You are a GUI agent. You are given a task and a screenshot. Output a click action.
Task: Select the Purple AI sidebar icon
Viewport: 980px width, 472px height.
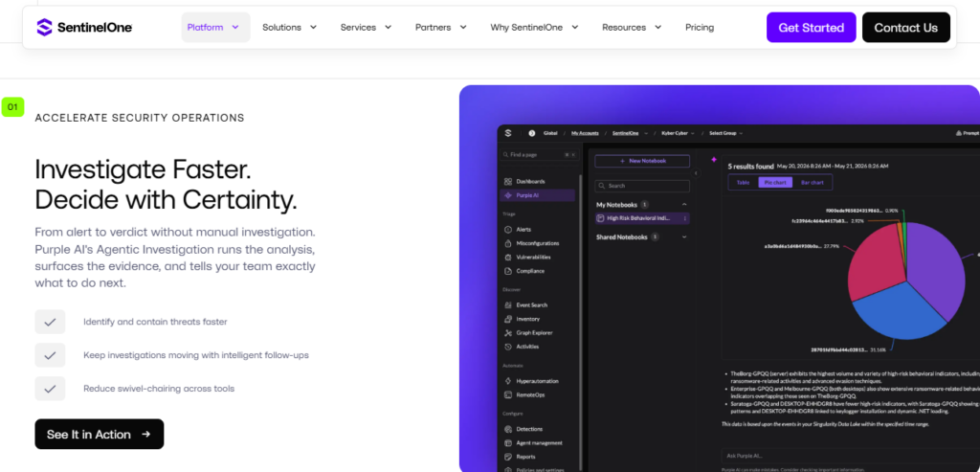point(508,195)
